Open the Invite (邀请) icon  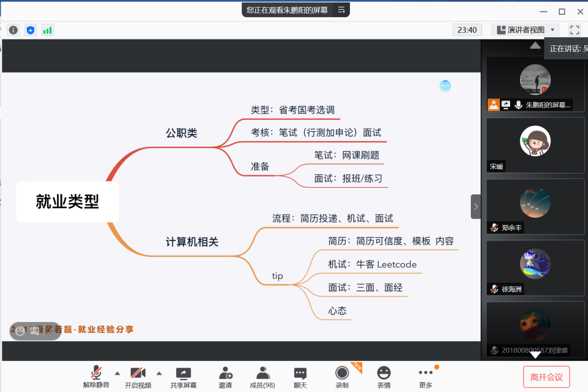[x=226, y=377]
